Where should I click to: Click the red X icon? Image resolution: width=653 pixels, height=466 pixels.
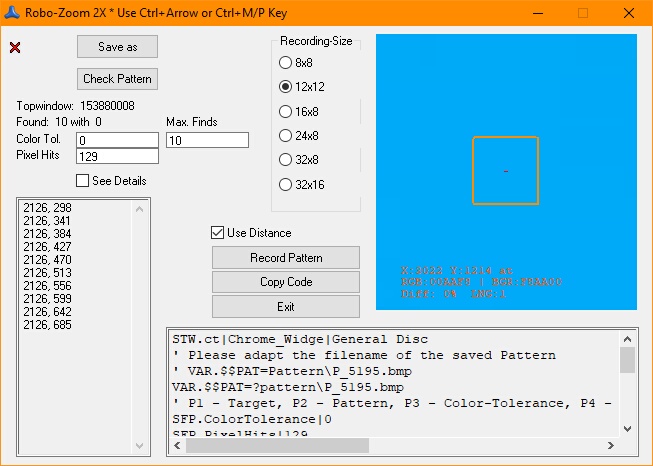15,48
